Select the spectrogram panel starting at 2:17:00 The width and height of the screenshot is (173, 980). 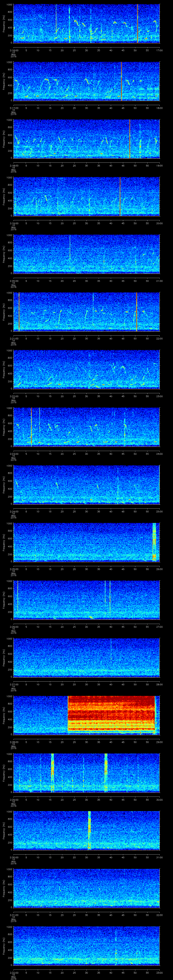(x=87, y=81)
